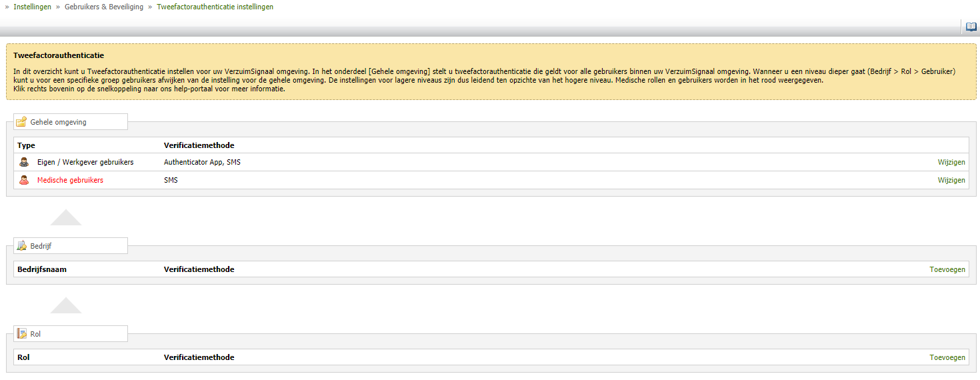Click the red Medische gebruikers label
Screen dimensions: 980x380
click(x=70, y=180)
